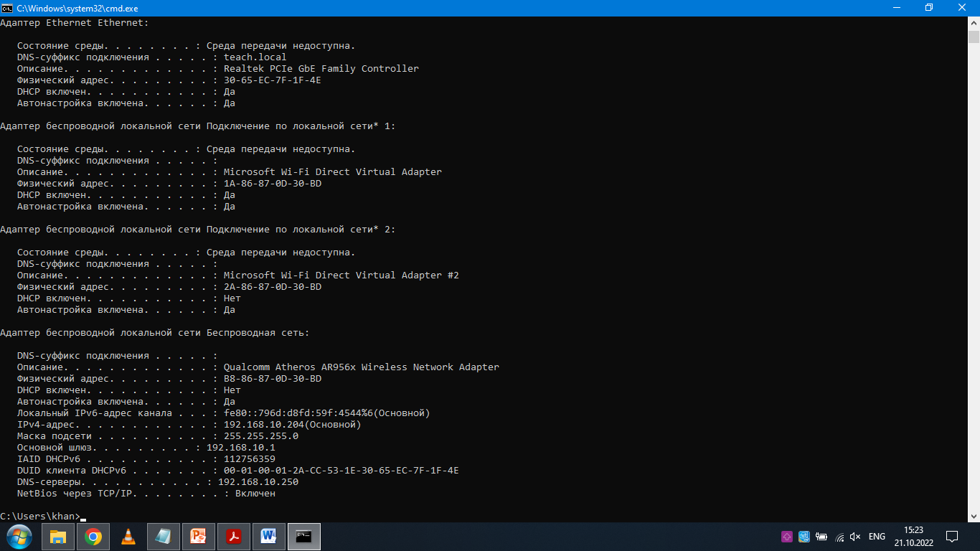Click 'Microsoft Wi-Fi Direct Virtual Adapter' without #2
Image resolution: width=980 pixels, height=551 pixels.
pyautogui.click(x=333, y=172)
